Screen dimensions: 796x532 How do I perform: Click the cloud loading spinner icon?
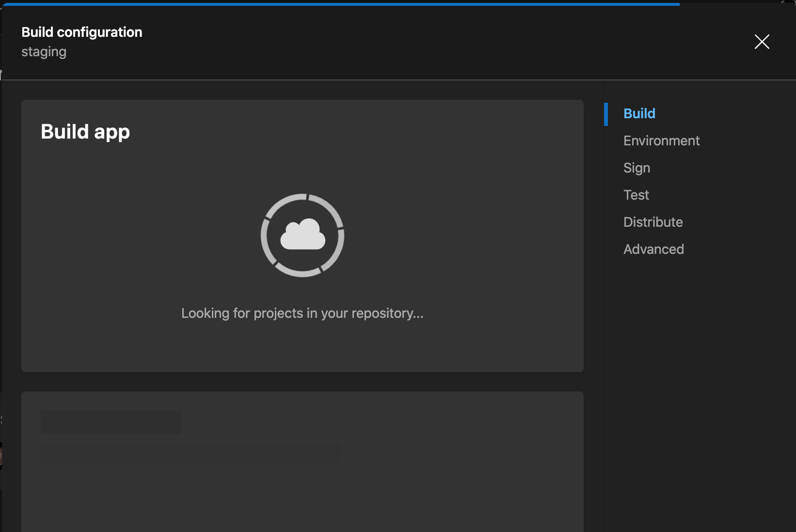302,235
